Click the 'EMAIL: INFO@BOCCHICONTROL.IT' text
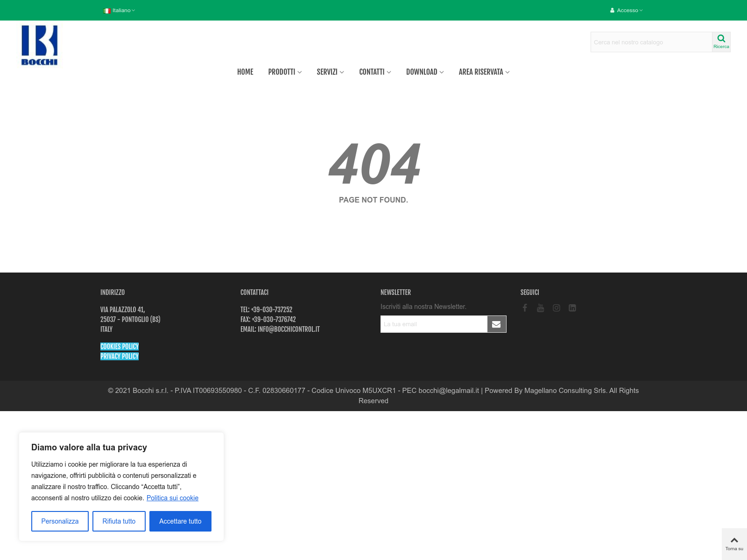Viewport: 747px width, 560px height. point(280,329)
